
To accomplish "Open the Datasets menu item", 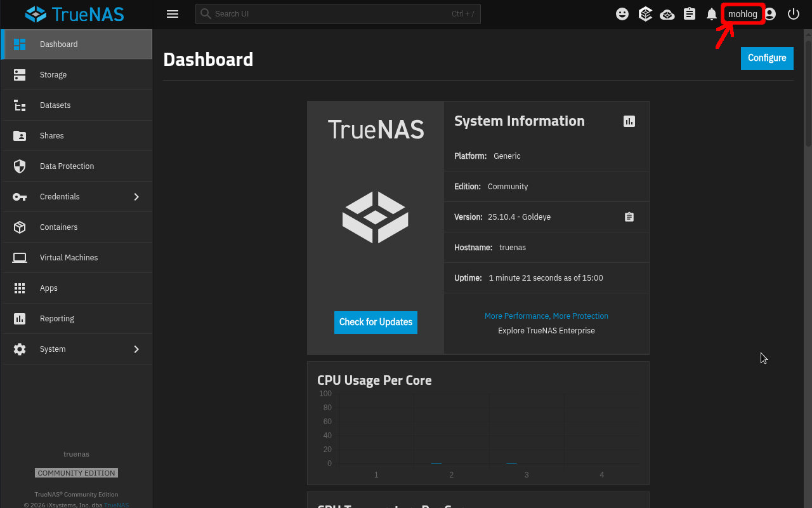I will click(x=77, y=105).
